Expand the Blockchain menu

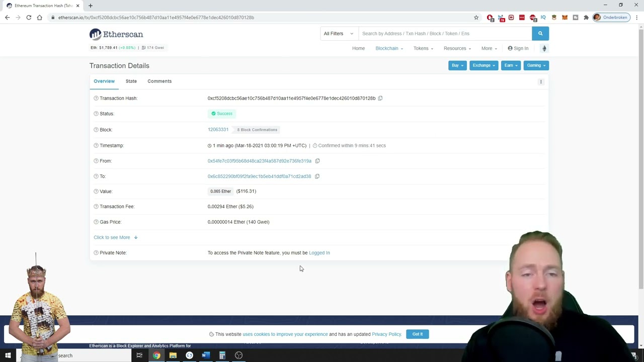coord(389,48)
